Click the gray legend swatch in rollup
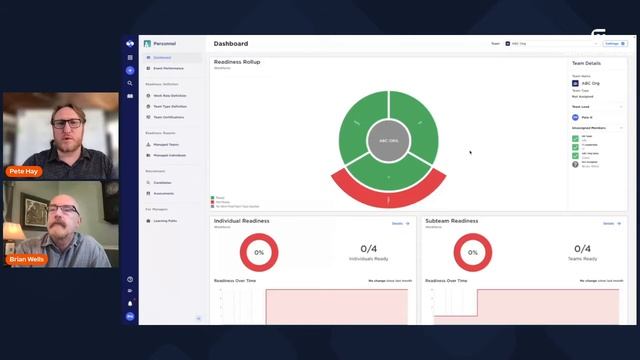The image size is (640, 360). click(x=213, y=207)
